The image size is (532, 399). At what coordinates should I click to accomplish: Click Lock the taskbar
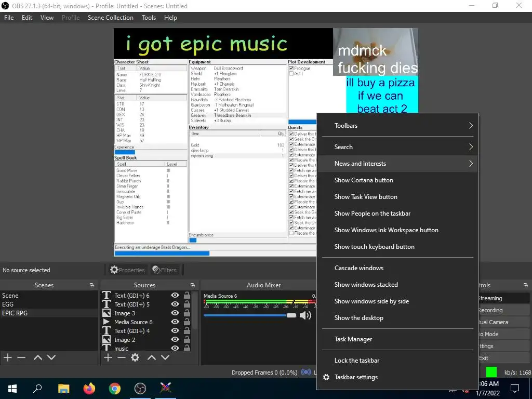pos(397,361)
